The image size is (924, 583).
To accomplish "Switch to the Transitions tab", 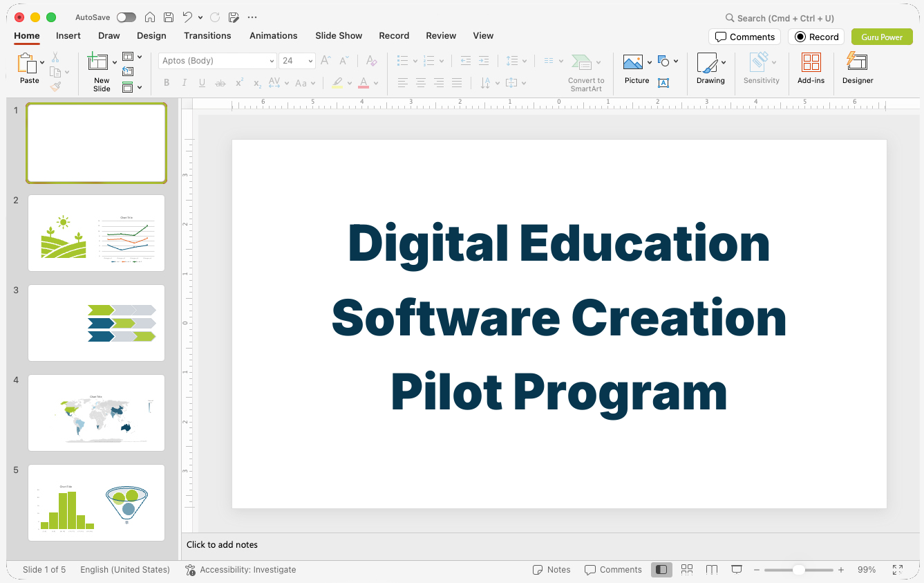I will pyautogui.click(x=207, y=35).
